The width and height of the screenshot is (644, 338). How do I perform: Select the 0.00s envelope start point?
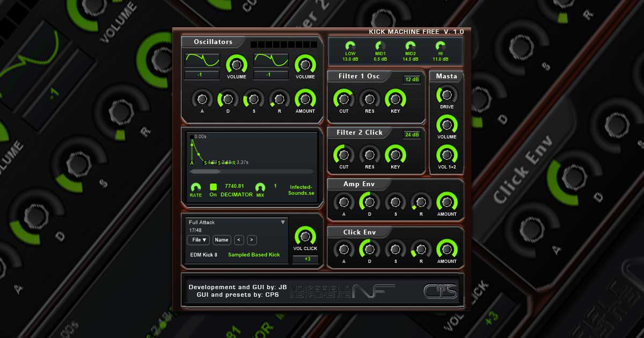coord(192,137)
